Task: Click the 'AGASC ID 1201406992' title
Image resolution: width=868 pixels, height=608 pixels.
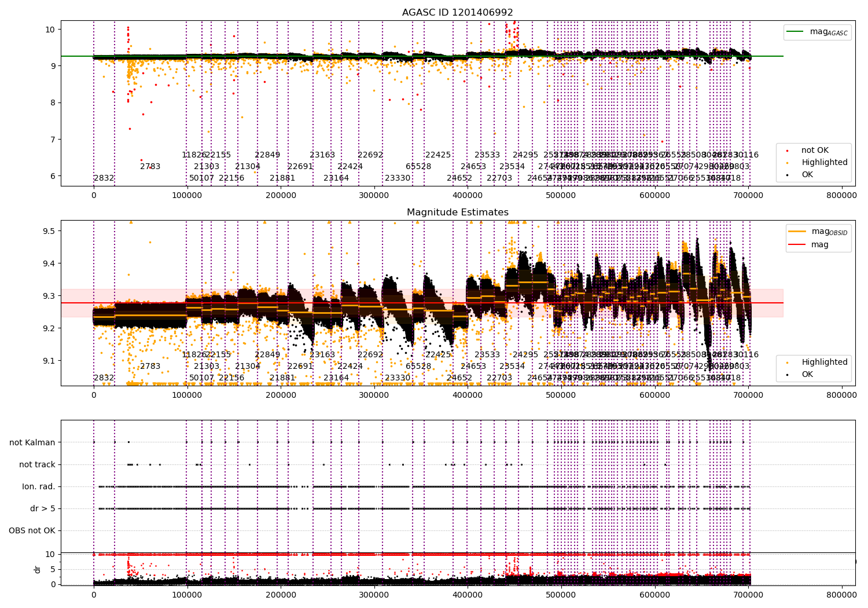Action: tap(458, 13)
